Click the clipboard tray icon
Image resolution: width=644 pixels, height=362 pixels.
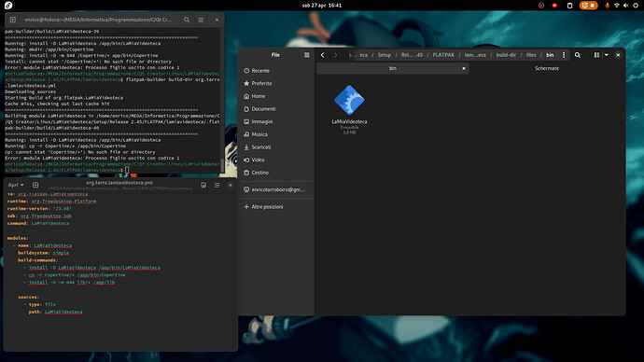click(569, 6)
